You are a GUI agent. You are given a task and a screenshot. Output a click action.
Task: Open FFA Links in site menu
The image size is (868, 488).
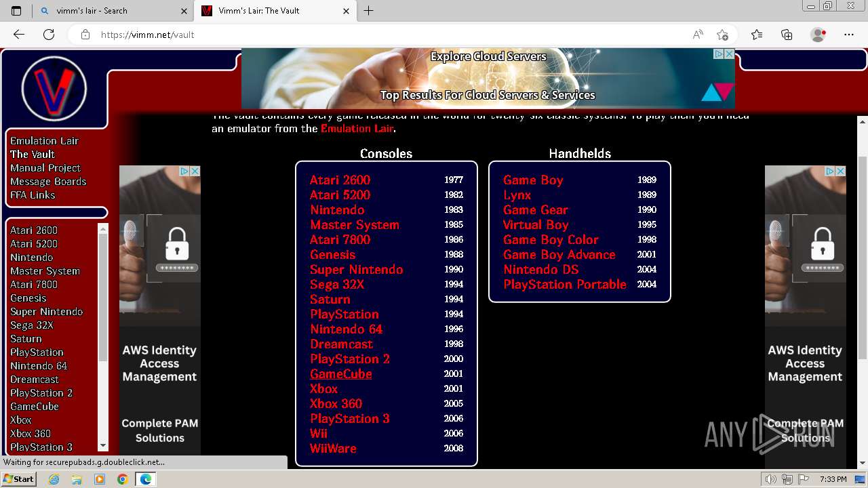click(33, 195)
